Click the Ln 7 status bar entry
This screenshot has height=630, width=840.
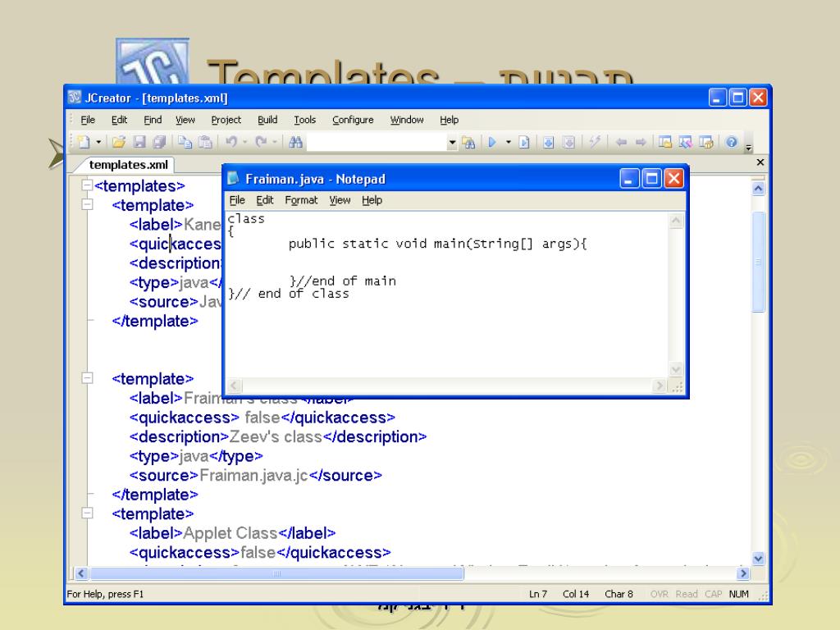tap(538, 594)
